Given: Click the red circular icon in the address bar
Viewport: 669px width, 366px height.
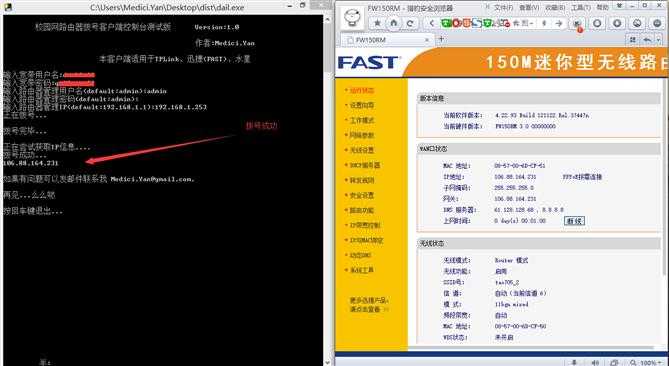Looking at the screenshot, I should 456,23.
